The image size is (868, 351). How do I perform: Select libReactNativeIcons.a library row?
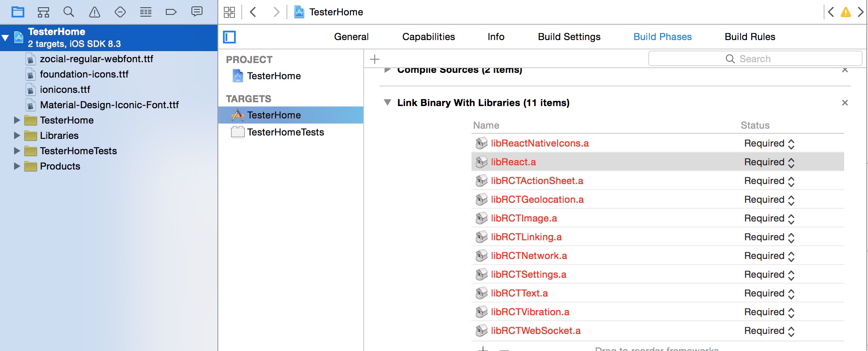(x=657, y=143)
